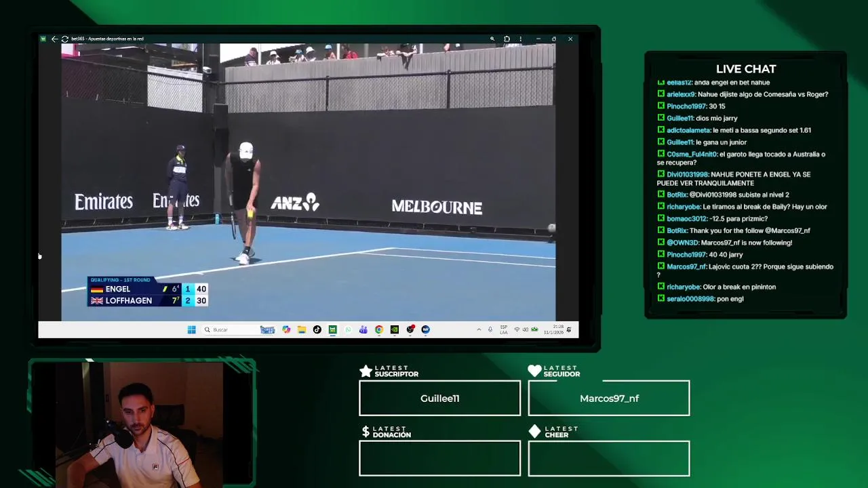
Task: Switch to the bet365 app on the taskbar
Action: pos(332,329)
